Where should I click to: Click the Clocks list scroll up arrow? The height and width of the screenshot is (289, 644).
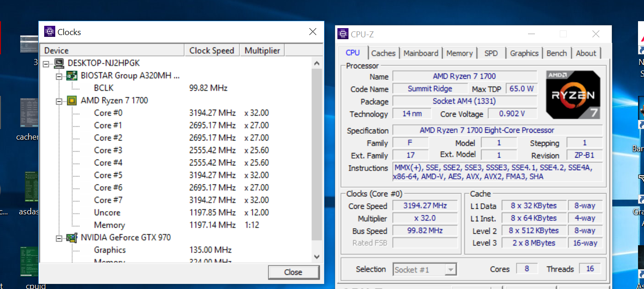coord(316,63)
